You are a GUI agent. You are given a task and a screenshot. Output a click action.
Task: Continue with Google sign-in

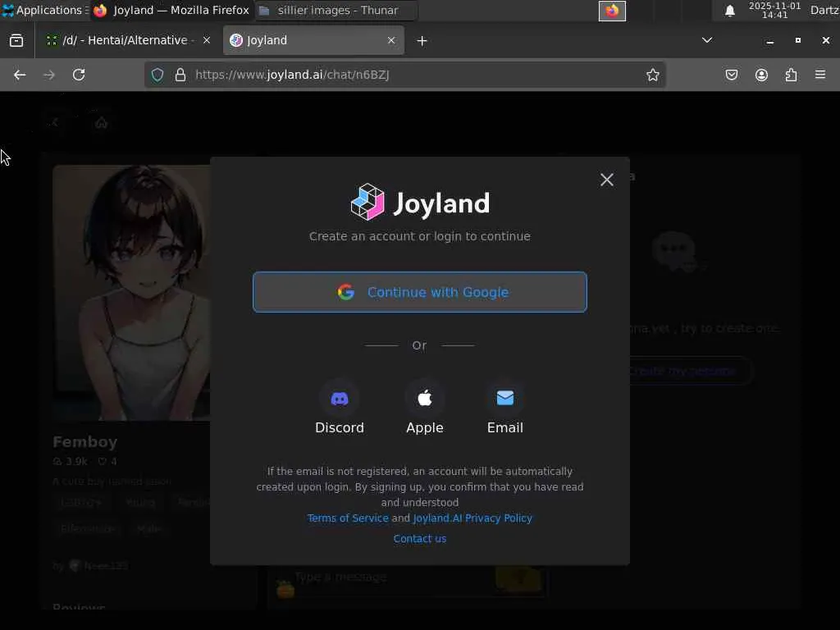pos(419,292)
